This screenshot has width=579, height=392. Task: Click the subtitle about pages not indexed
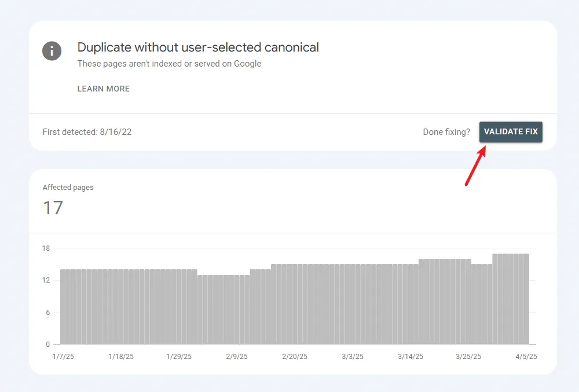point(170,64)
